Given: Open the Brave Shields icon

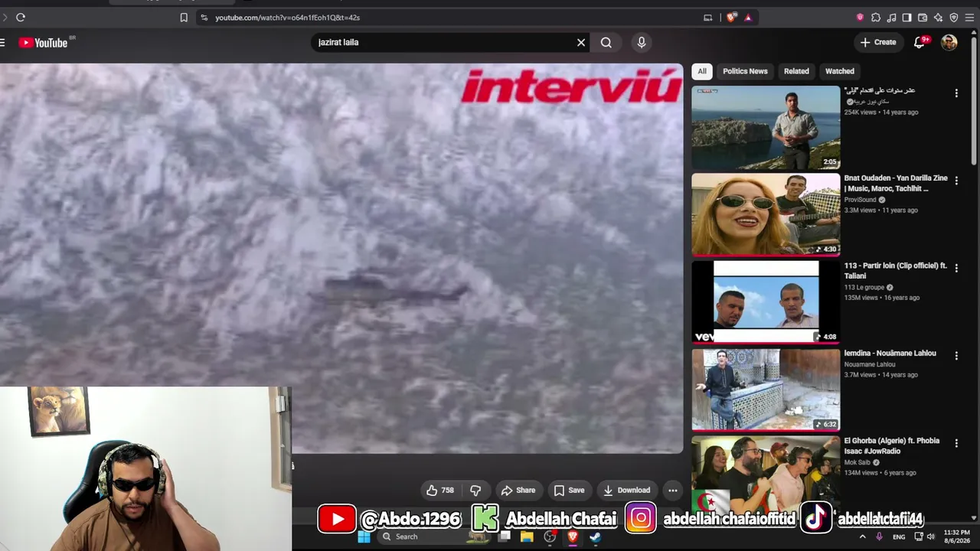Looking at the screenshot, I should 732,18.
